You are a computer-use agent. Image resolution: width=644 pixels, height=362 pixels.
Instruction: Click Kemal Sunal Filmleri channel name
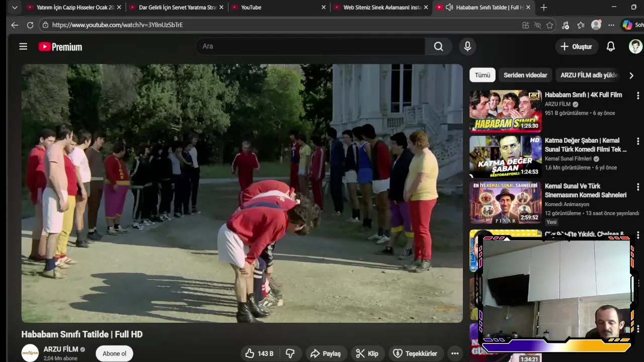[x=568, y=158]
